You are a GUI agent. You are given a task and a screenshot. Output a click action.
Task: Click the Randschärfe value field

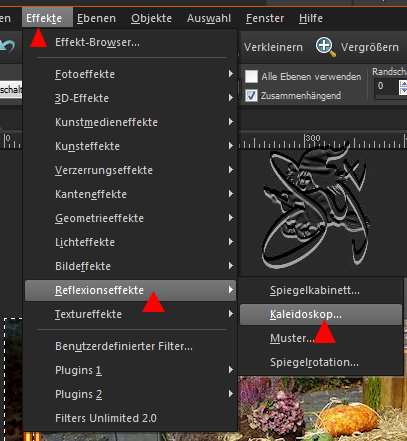click(386, 86)
